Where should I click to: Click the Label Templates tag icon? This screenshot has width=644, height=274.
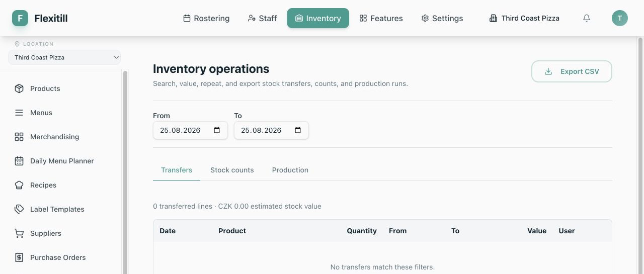19,209
